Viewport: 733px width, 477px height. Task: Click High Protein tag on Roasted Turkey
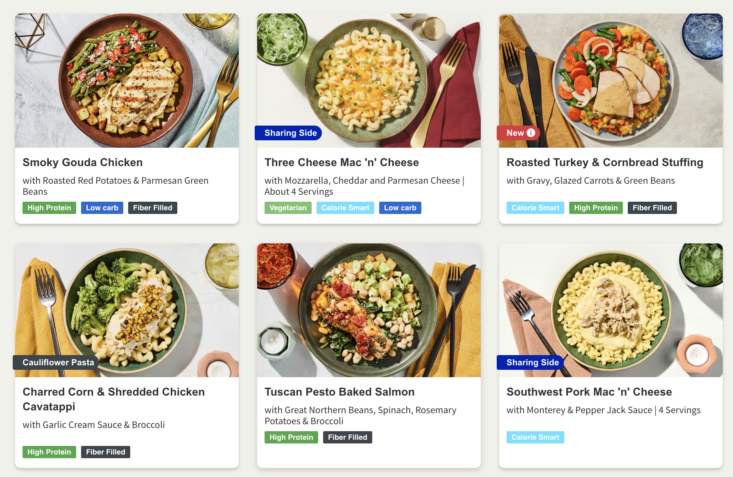pyautogui.click(x=596, y=208)
